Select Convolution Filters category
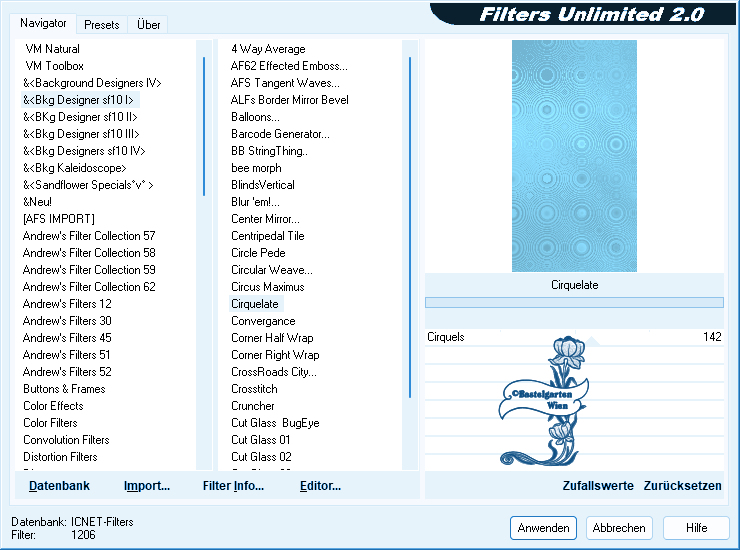This screenshot has width=740, height=550. pos(66,440)
